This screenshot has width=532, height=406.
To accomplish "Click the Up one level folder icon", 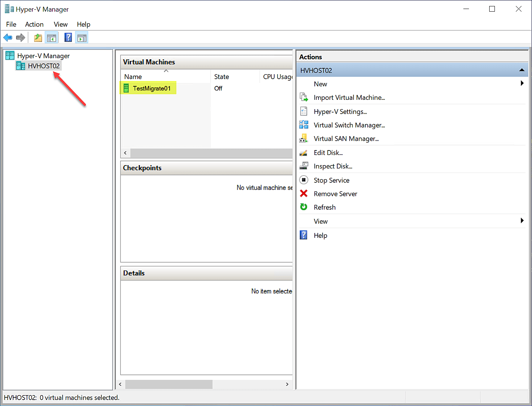I will click(x=38, y=38).
